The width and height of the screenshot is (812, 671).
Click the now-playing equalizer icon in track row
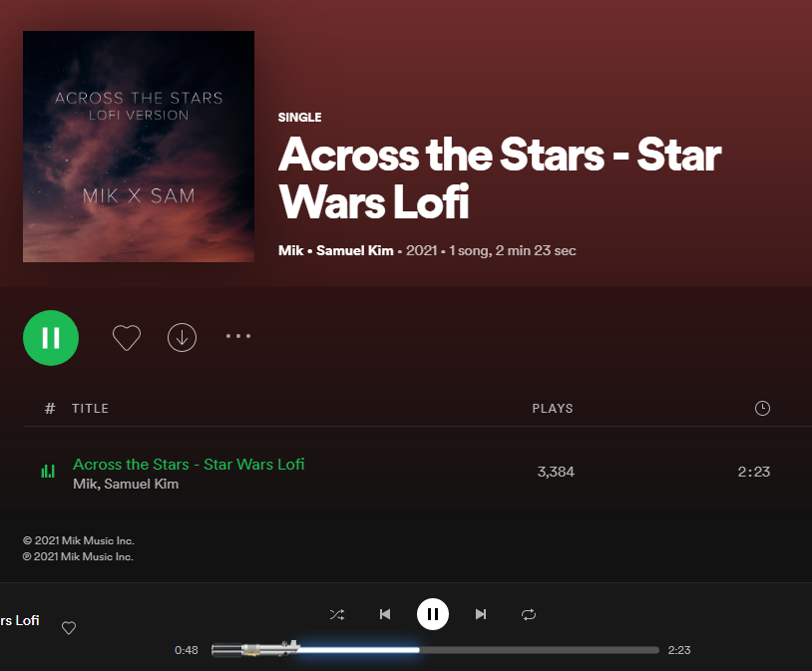(48, 471)
